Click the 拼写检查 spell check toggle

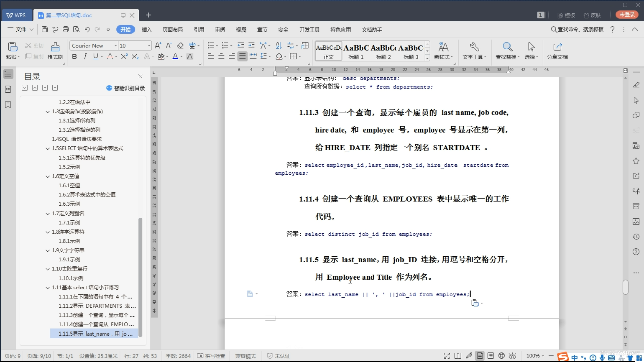click(x=211, y=356)
